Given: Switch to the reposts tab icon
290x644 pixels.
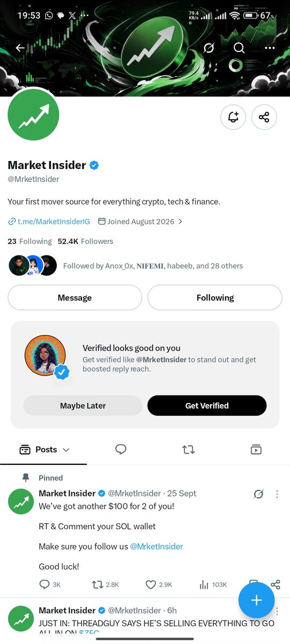Looking at the screenshot, I should coord(189,450).
